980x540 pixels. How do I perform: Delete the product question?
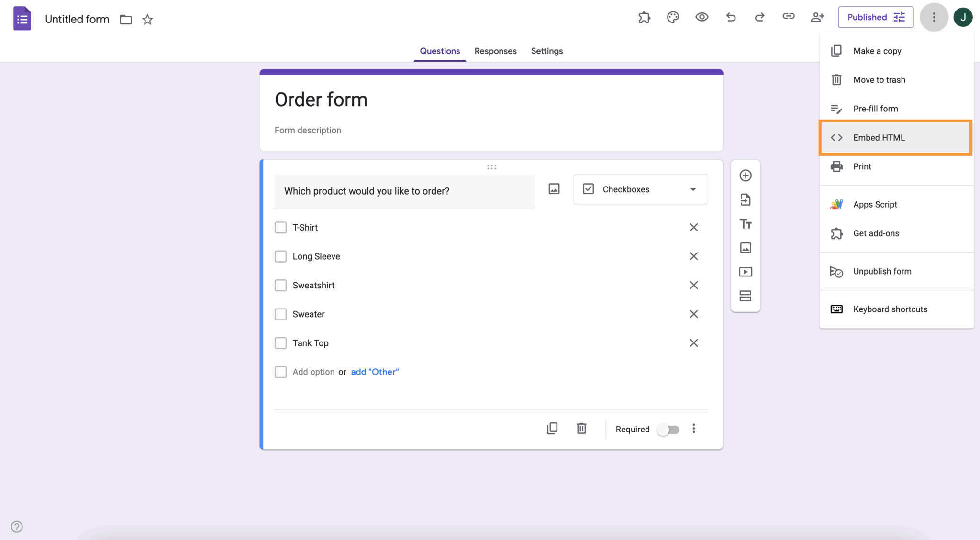pyautogui.click(x=581, y=428)
